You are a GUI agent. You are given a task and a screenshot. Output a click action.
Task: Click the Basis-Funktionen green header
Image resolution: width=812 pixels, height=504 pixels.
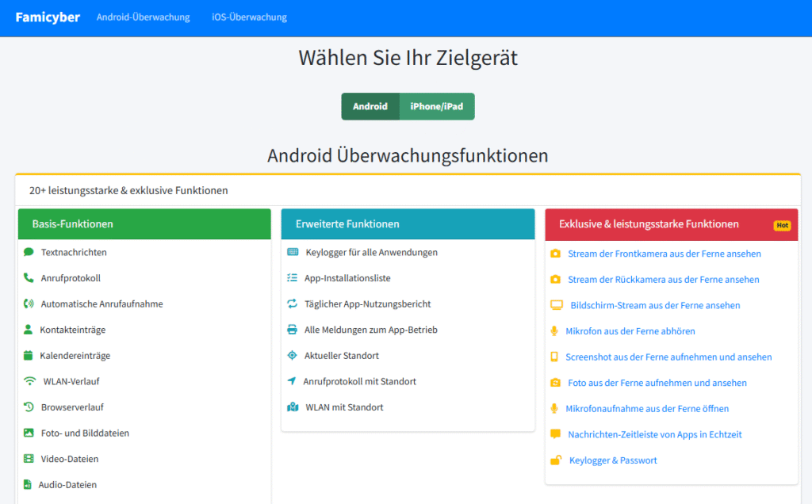coord(144,224)
